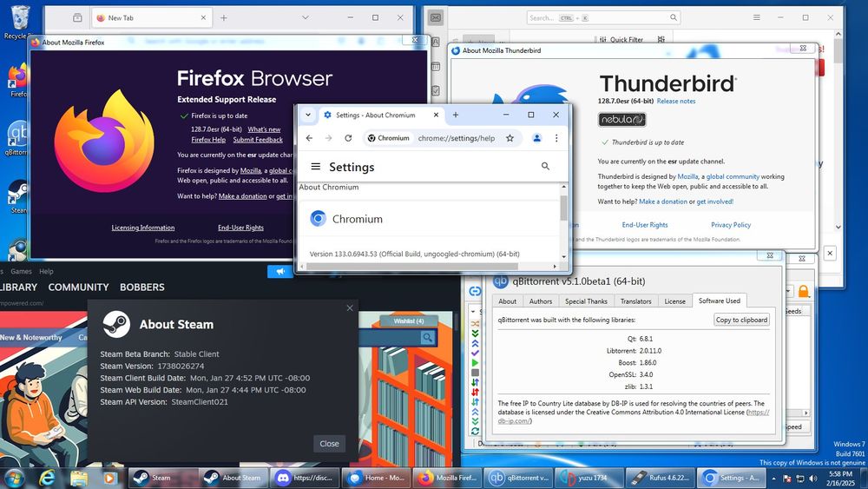Open a new tab in Chromium
Screen dimensions: 868x489
456,115
